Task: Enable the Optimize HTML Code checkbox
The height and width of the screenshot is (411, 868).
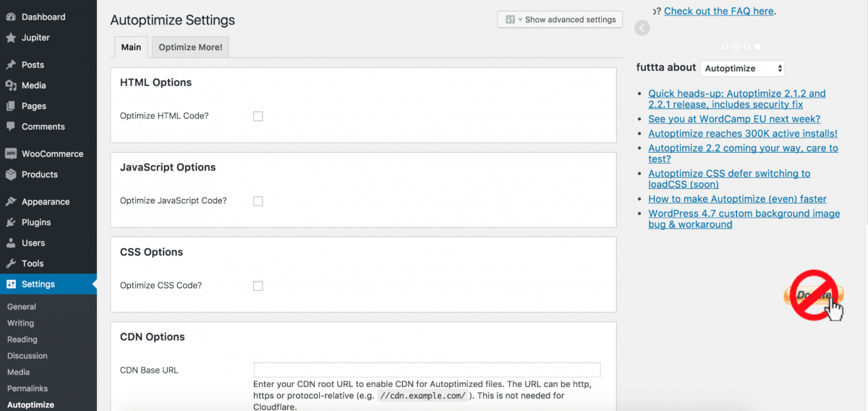Action: coord(258,116)
